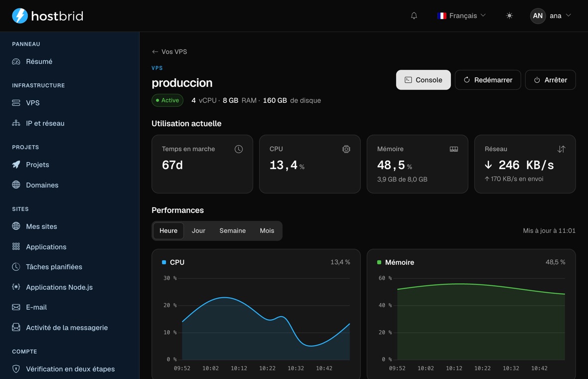Open the Français language dropdown
Screen dimensions: 588x379
pos(461,16)
